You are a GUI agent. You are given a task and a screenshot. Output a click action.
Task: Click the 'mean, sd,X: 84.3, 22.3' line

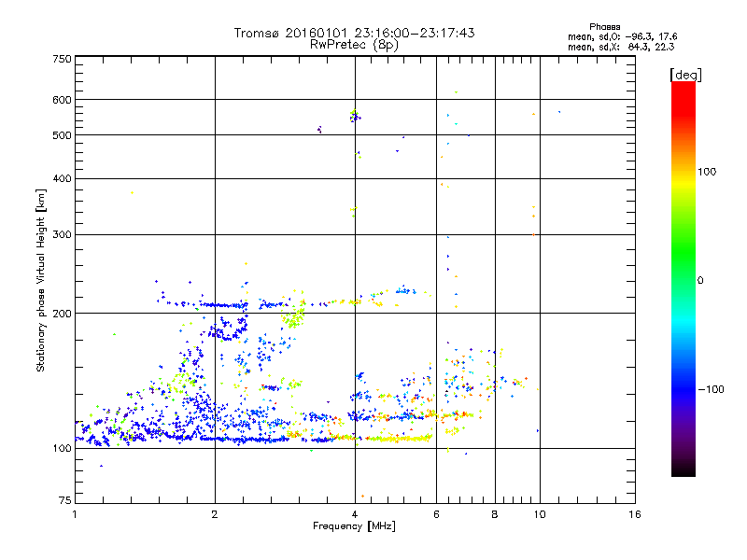pos(621,47)
